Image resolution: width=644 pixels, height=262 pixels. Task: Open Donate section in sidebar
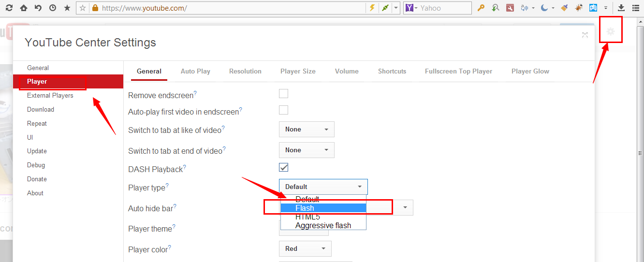tap(68, 179)
